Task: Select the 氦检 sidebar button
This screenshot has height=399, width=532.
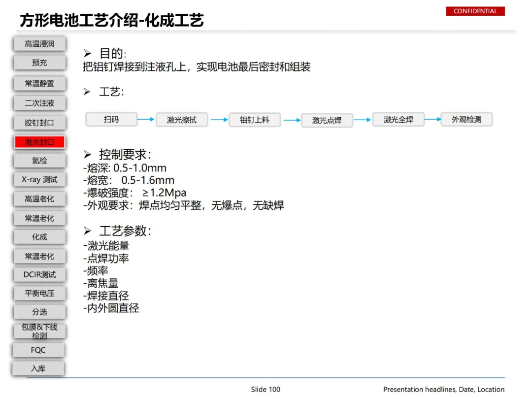Action: (39, 161)
